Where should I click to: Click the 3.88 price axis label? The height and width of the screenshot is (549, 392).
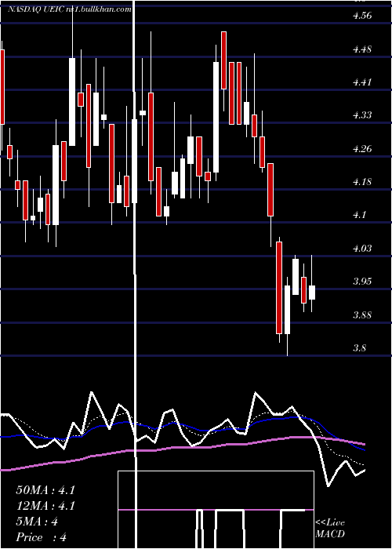tap(362, 314)
